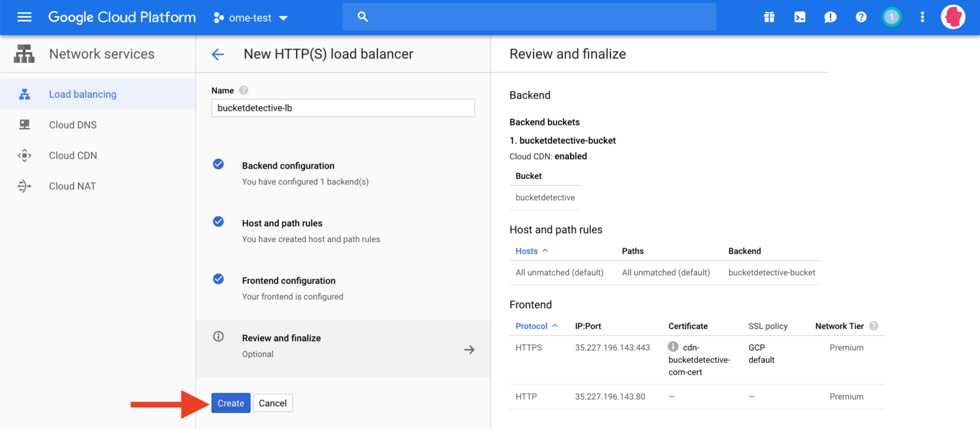Go back with the left arrow
Image resolution: width=980 pixels, height=429 pixels.
coord(218,54)
